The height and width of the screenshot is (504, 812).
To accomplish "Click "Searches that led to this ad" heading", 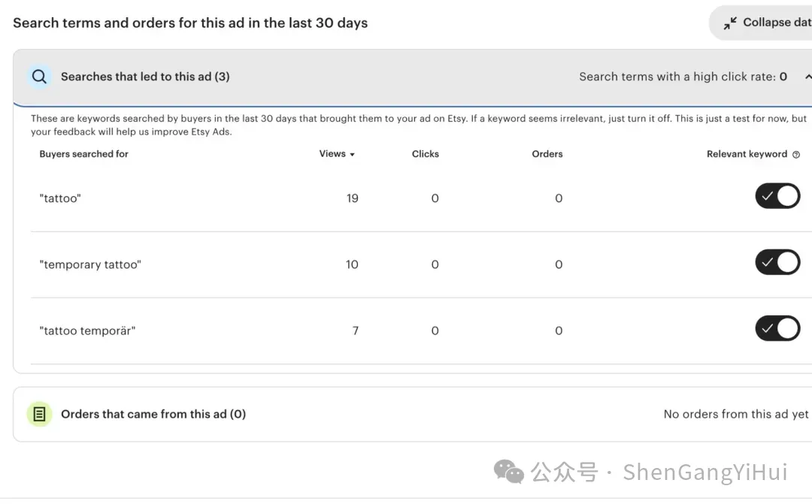I will pos(145,77).
